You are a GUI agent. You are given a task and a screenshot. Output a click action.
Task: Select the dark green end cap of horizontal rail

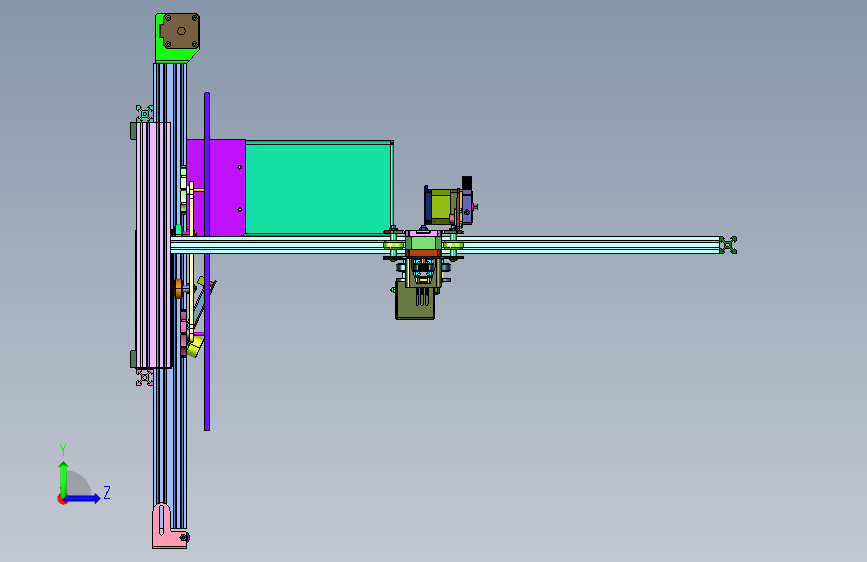click(728, 245)
